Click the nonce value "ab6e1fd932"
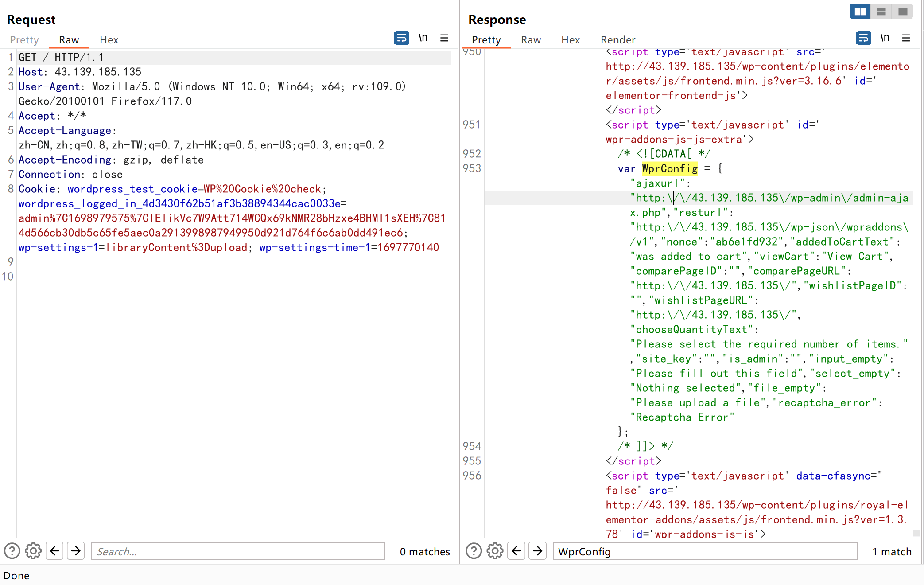Image resolution: width=924 pixels, height=585 pixels. tap(747, 242)
